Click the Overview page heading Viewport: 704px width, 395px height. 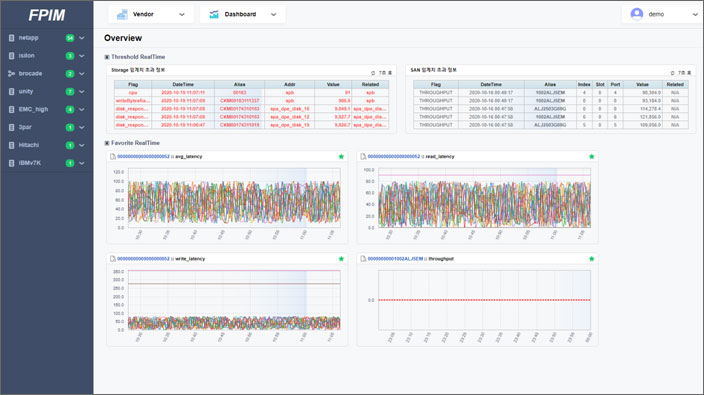point(123,38)
